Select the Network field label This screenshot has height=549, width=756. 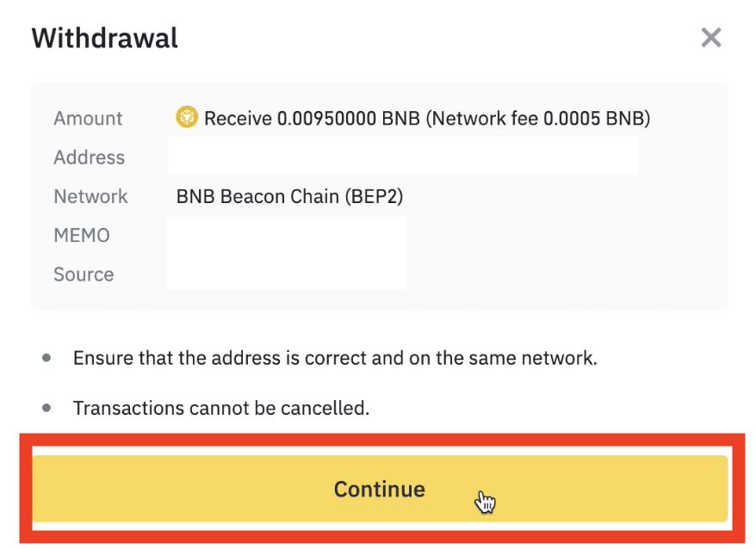[x=90, y=197]
